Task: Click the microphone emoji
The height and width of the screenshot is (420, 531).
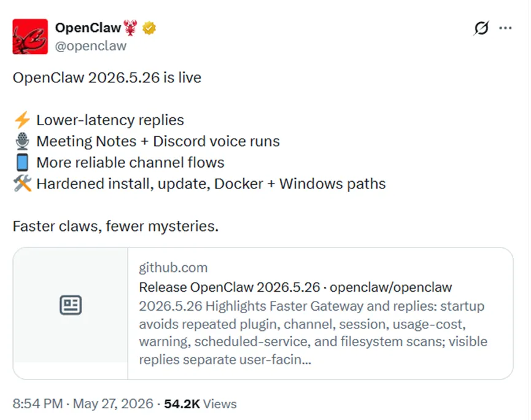Action: (22, 141)
